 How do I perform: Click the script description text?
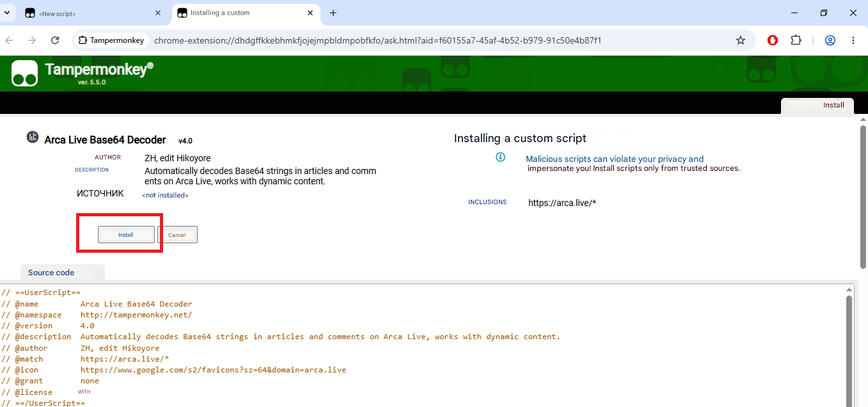tap(260, 176)
